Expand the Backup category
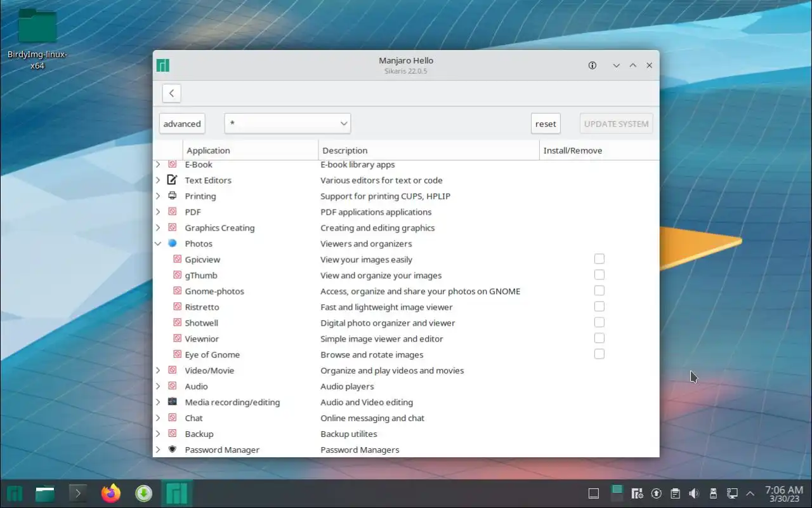The image size is (812, 508). click(x=158, y=434)
